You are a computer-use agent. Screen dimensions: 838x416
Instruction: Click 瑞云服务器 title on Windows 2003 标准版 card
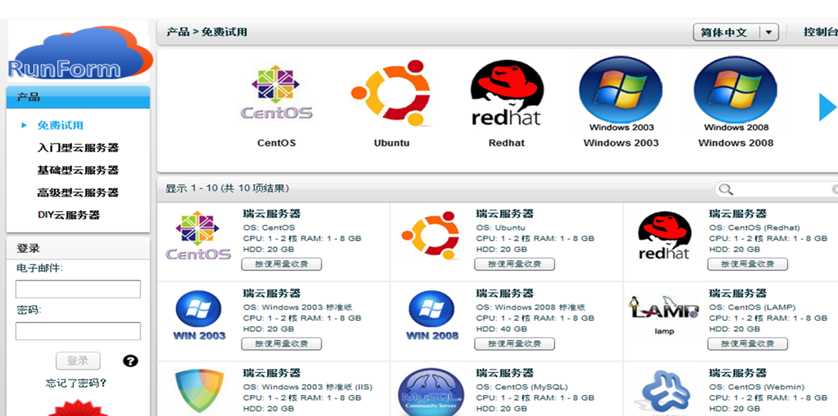click(x=271, y=294)
